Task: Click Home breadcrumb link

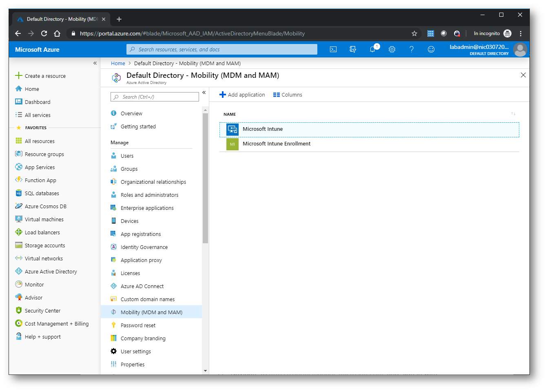Action: [x=118, y=63]
